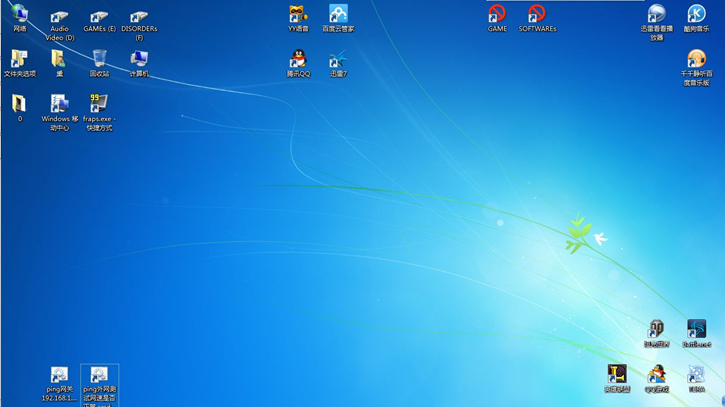Viewport: 725px width, 407px height.
Task: Click the fraps.exe shortcut icon
Action: [x=98, y=105]
